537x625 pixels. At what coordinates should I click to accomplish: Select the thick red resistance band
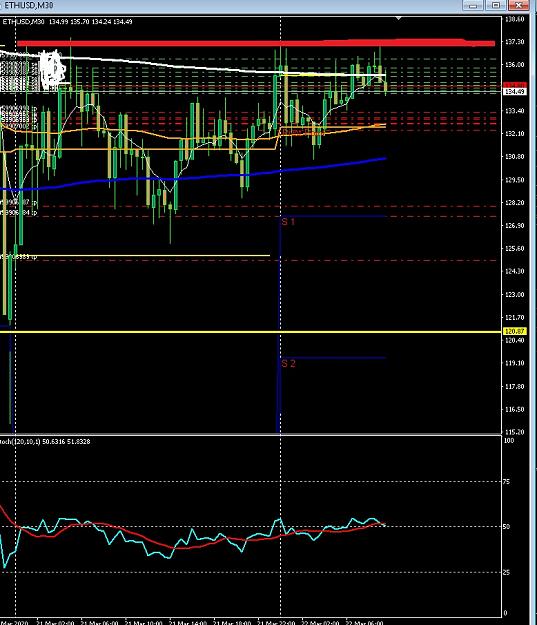point(256,43)
